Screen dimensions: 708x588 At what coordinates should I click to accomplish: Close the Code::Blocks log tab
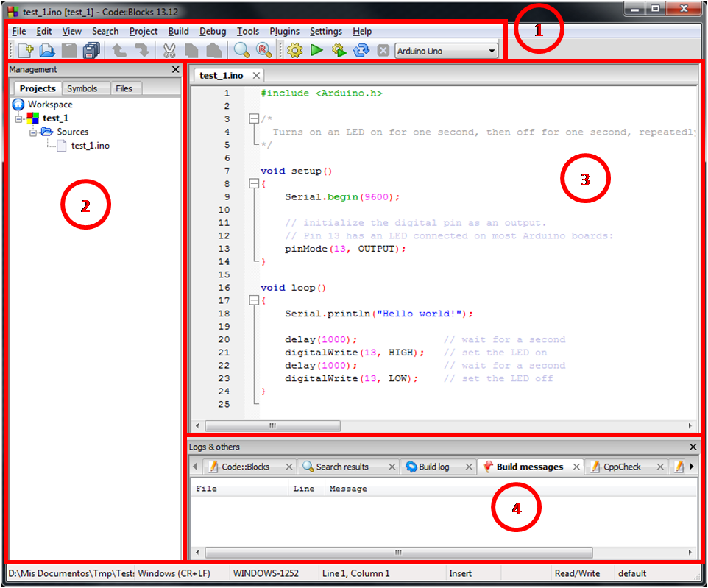click(x=289, y=467)
